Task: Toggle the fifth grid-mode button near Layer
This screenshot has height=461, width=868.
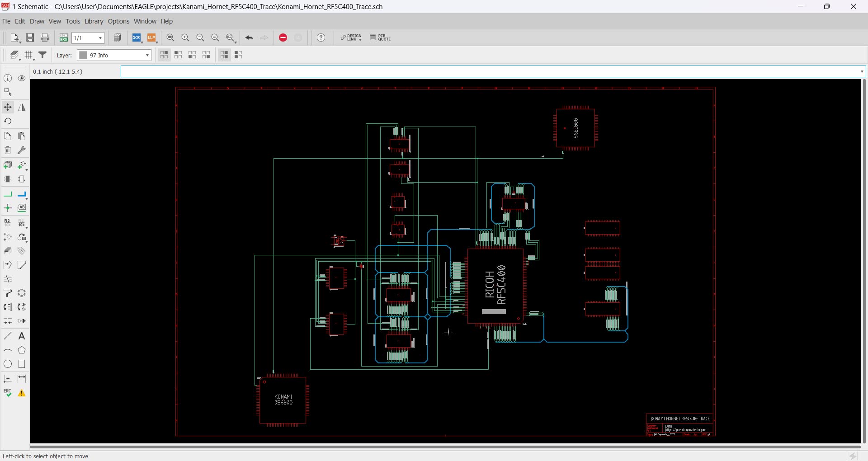Action: pos(224,55)
